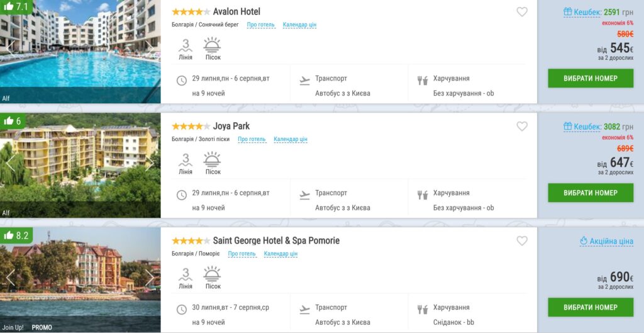This screenshot has width=644, height=333.
Task: Mark Saint George Hotel as favorite
Action: [x=522, y=240]
